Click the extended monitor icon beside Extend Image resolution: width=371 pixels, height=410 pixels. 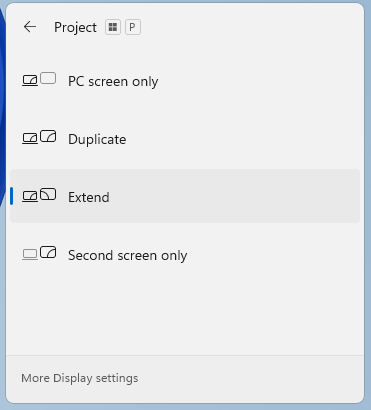click(x=48, y=194)
